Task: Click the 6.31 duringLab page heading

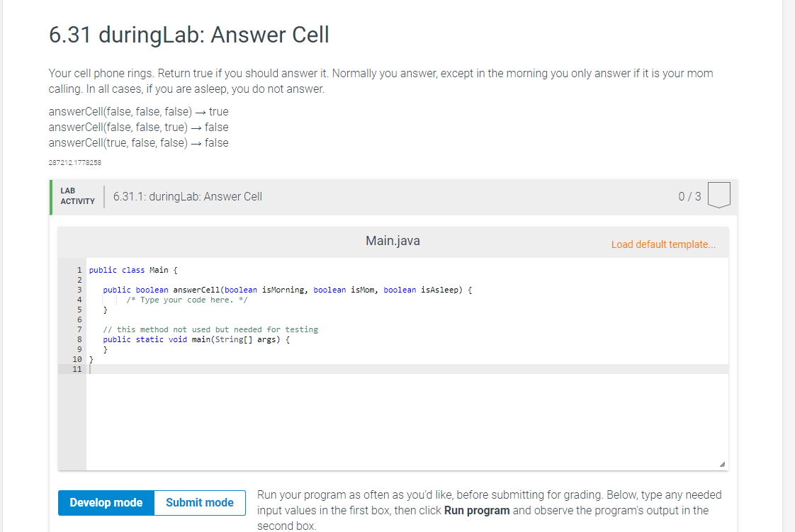Action: (x=188, y=35)
